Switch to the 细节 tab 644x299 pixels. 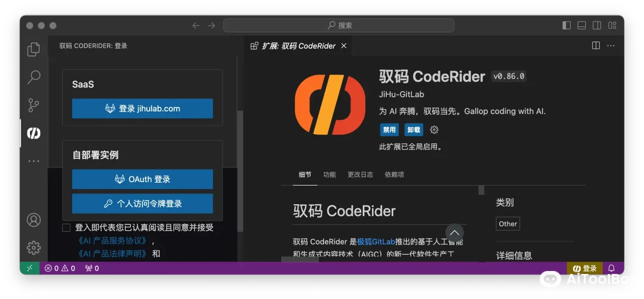coord(305,174)
